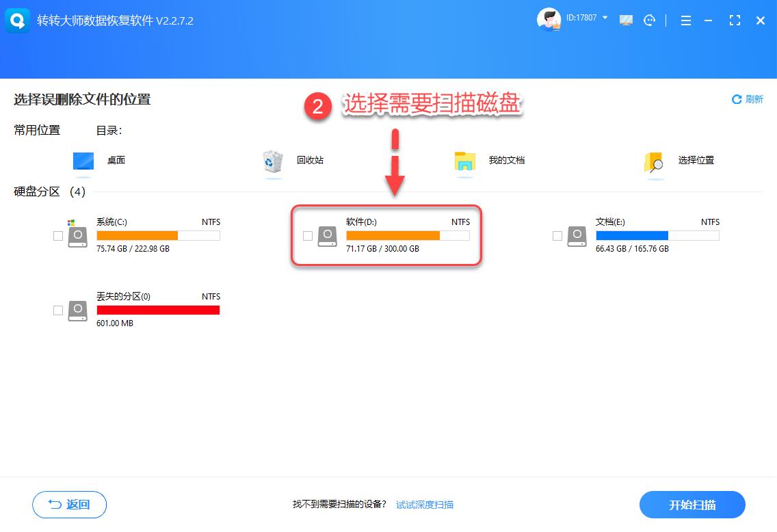The height and width of the screenshot is (532, 777).
Task: Select the 软件(D:) drive name
Action: click(x=361, y=222)
